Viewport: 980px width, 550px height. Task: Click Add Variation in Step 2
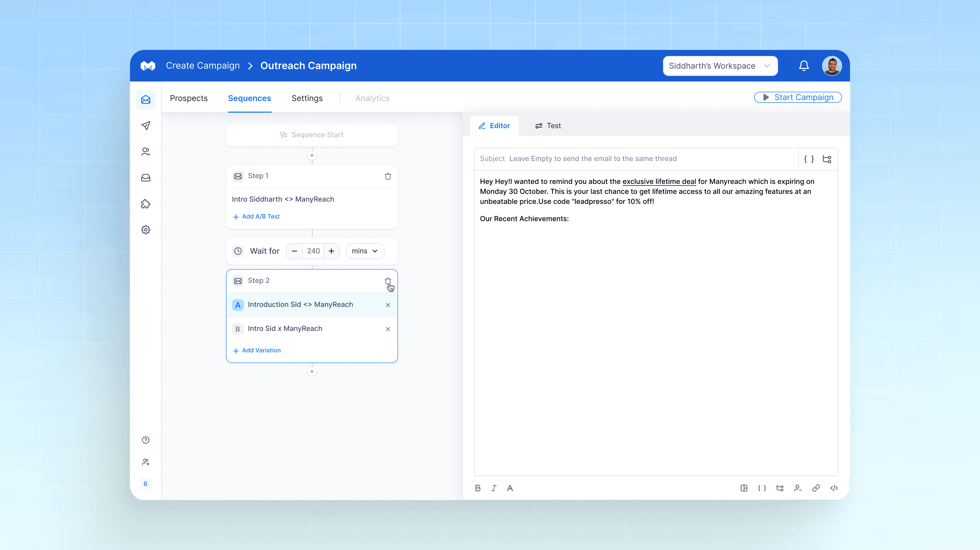256,350
